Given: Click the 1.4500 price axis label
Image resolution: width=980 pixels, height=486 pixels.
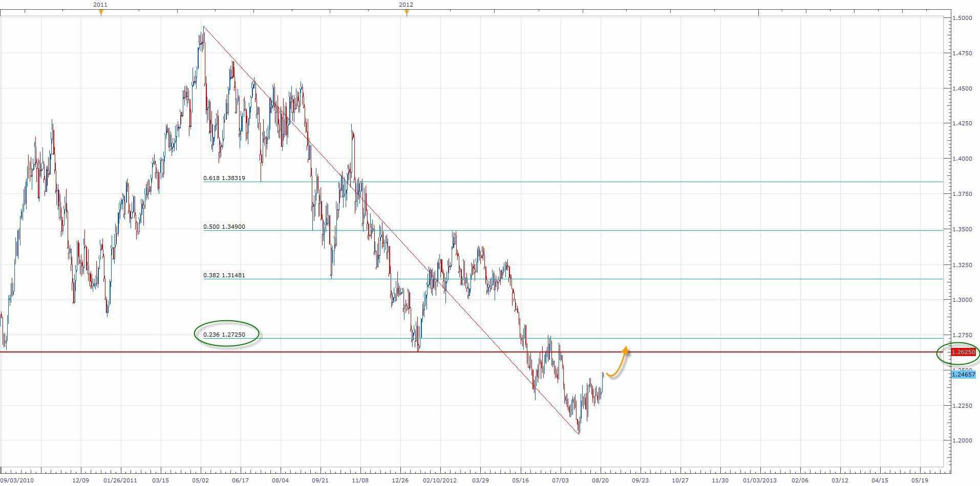Looking at the screenshot, I should pyautogui.click(x=961, y=89).
